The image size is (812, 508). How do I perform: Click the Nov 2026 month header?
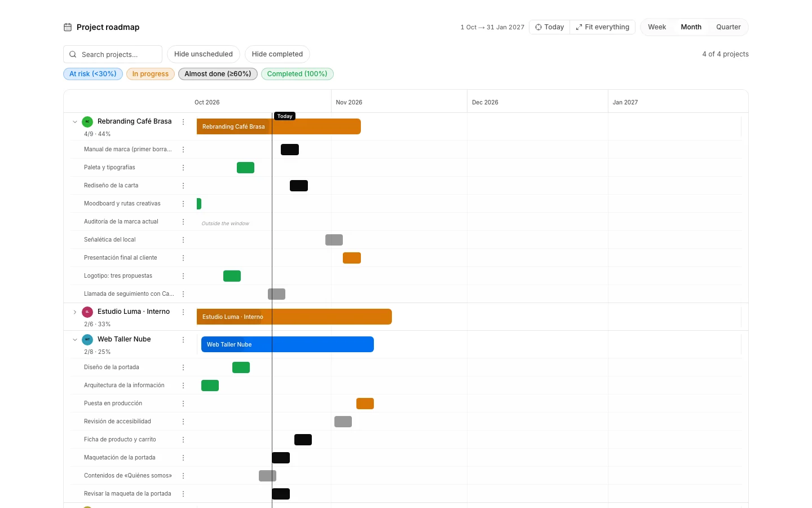tap(349, 102)
